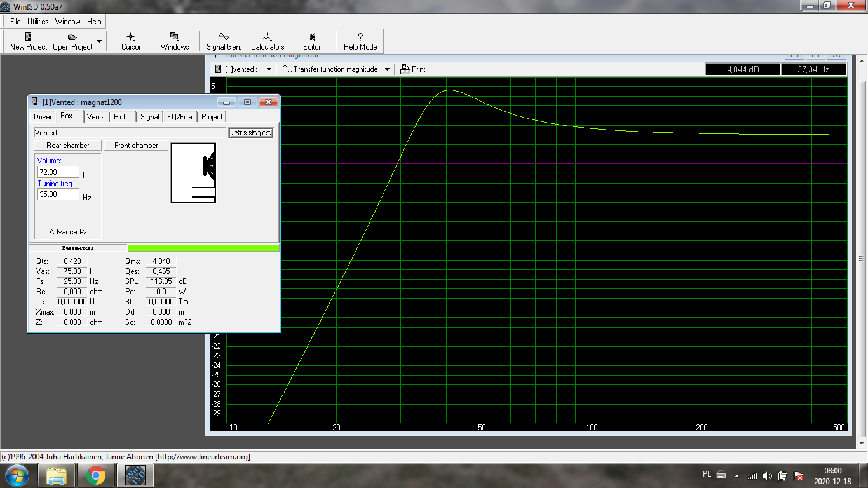Open the Windows toolbar item
The height and width of the screenshot is (488, 868).
[x=175, y=41]
